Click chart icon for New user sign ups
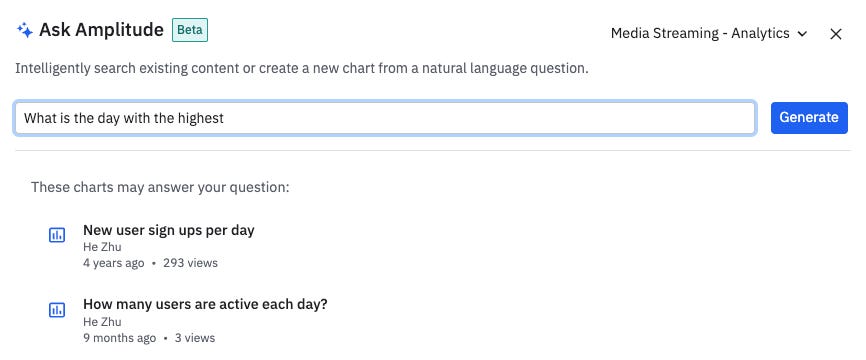The height and width of the screenshot is (360, 866). coord(57,235)
